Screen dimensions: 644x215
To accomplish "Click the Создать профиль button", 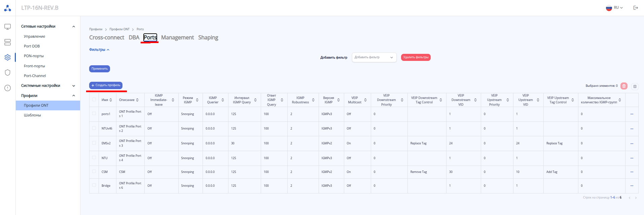I will pyautogui.click(x=106, y=85).
